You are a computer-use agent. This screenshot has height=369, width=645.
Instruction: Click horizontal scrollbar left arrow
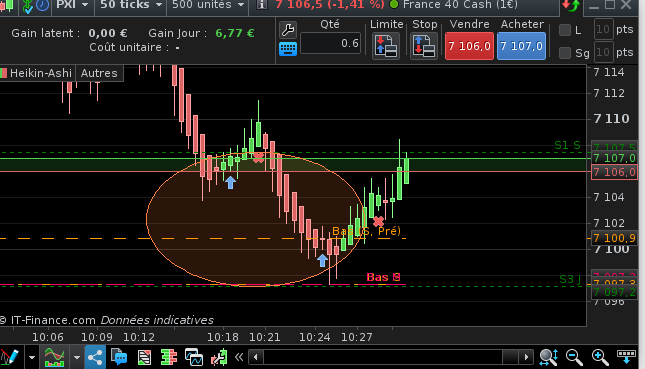click(255, 357)
